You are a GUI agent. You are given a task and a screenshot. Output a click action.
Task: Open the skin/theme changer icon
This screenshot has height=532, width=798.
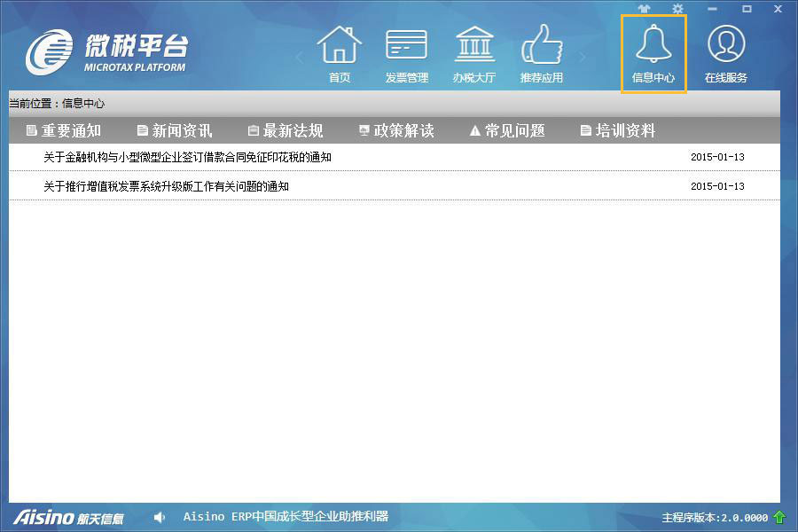645,9
